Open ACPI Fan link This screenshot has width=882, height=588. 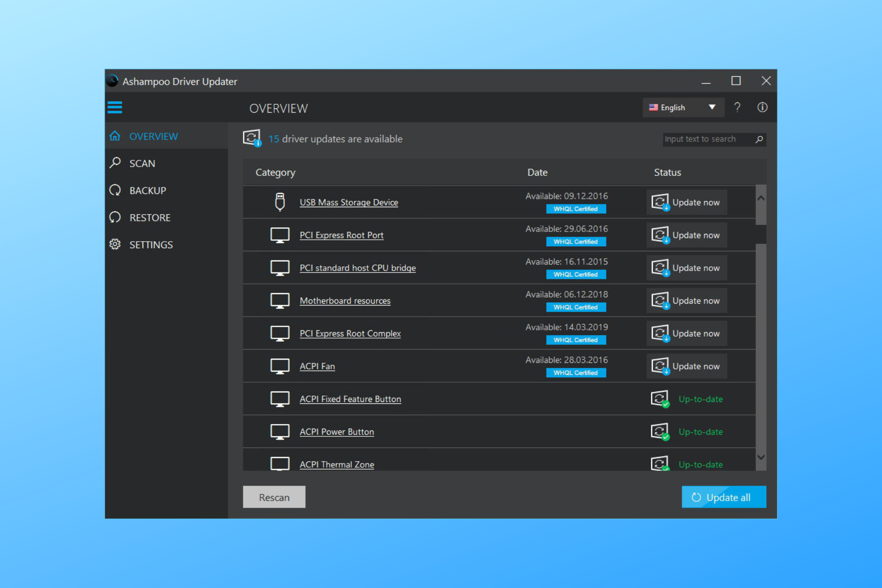point(317,367)
